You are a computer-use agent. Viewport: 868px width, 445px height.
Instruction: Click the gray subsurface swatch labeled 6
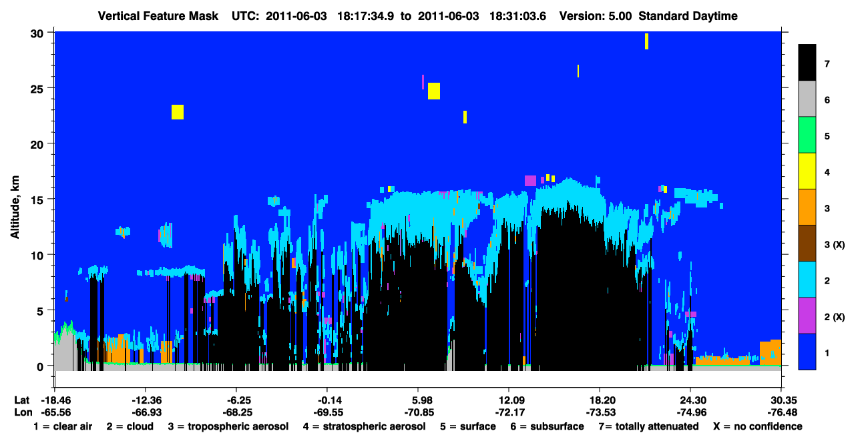click(x=807, y=99)
